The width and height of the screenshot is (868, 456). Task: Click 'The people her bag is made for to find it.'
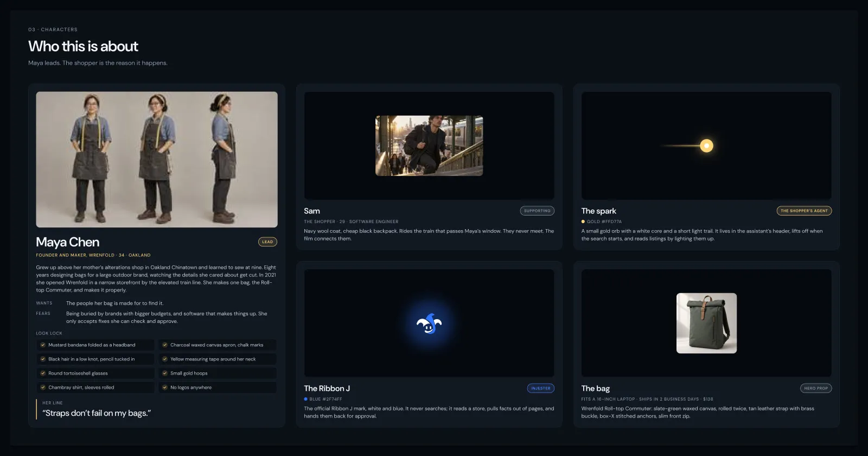pos(114,303)
